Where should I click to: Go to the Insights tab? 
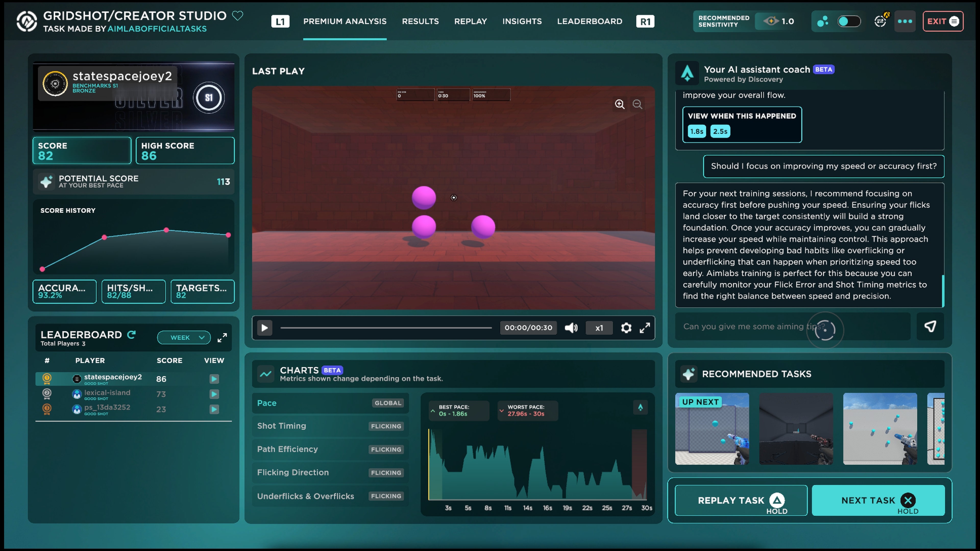tap(522, 21)
